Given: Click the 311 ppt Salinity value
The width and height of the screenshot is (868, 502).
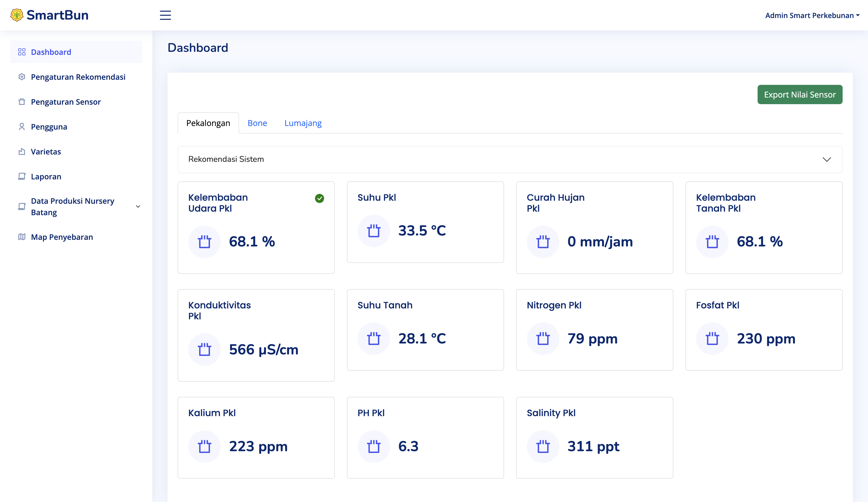Looking at the screenshot, I should [593, 447].
